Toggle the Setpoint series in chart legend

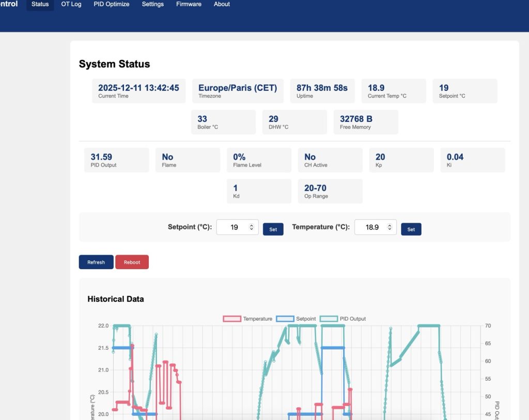click(x=297, y=319)
